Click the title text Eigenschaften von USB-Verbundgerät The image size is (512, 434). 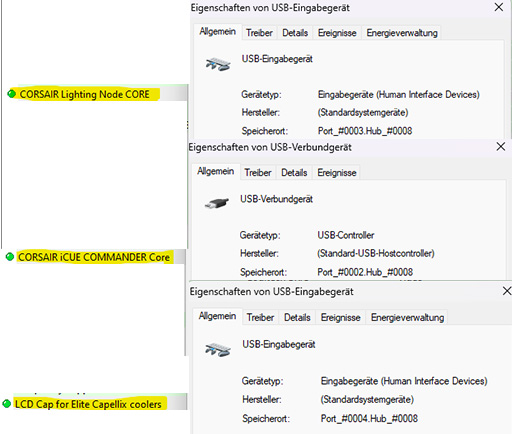click(x=270, y=147)
